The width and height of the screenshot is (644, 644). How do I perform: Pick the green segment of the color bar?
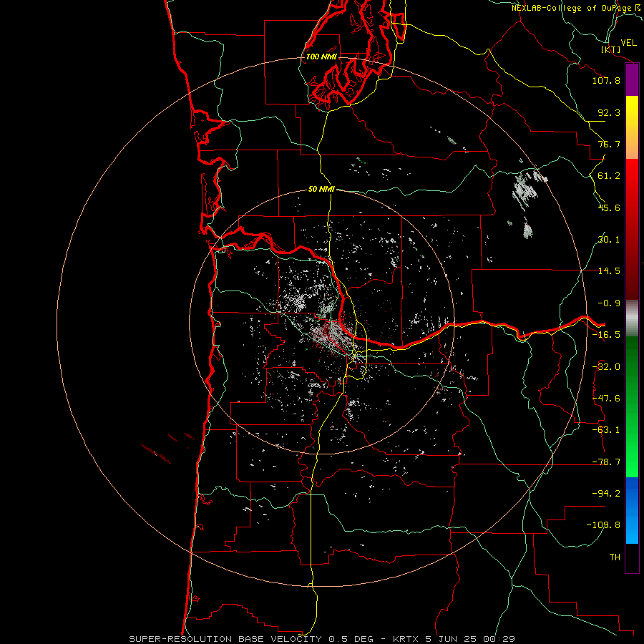tap(632, 406)
